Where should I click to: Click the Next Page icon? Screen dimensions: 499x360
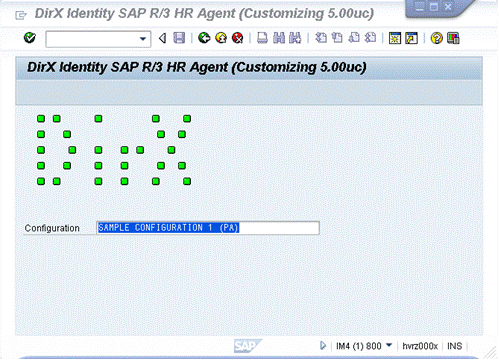pyautogui.click(x=354, y=38)
